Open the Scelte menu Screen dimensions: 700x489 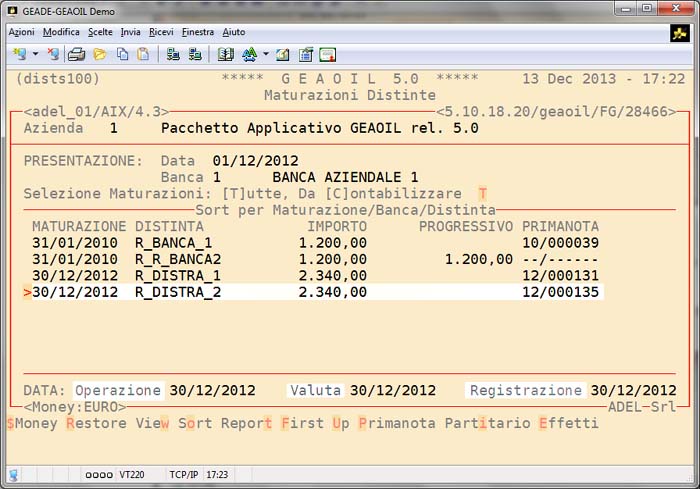[x=100, y=32]
